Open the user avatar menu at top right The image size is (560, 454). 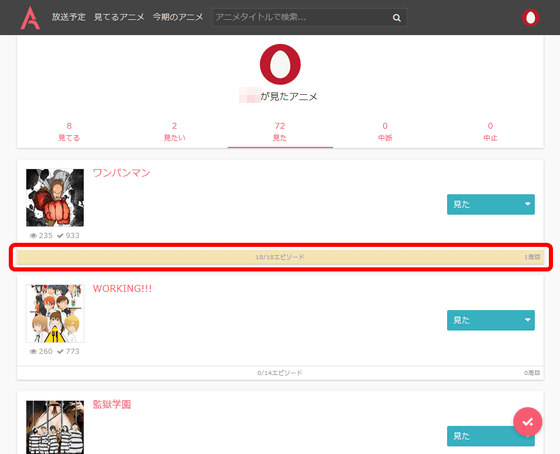(530, 18)
